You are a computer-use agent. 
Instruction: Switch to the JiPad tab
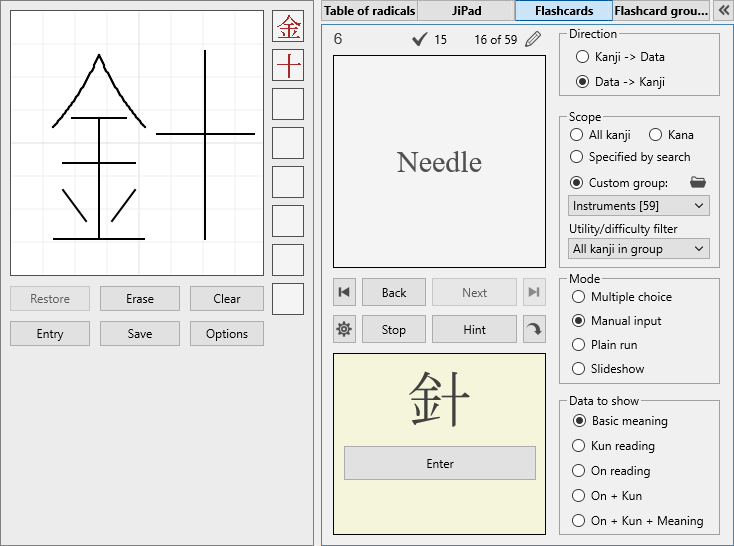tap(466, 10)
